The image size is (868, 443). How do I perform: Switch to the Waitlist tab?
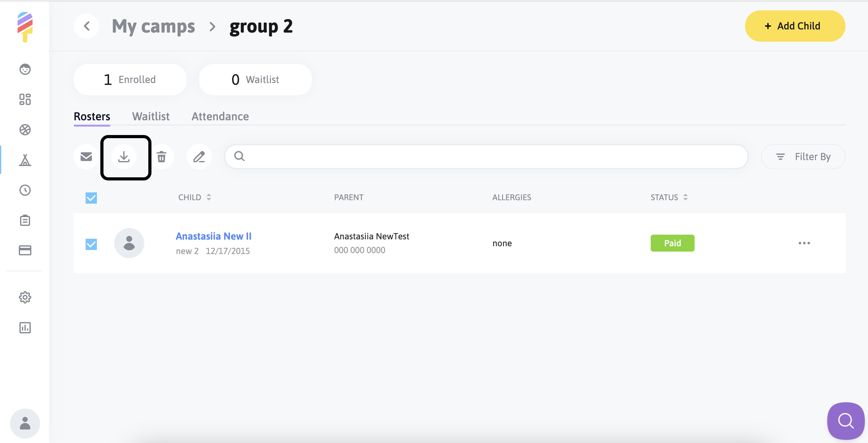151,117
